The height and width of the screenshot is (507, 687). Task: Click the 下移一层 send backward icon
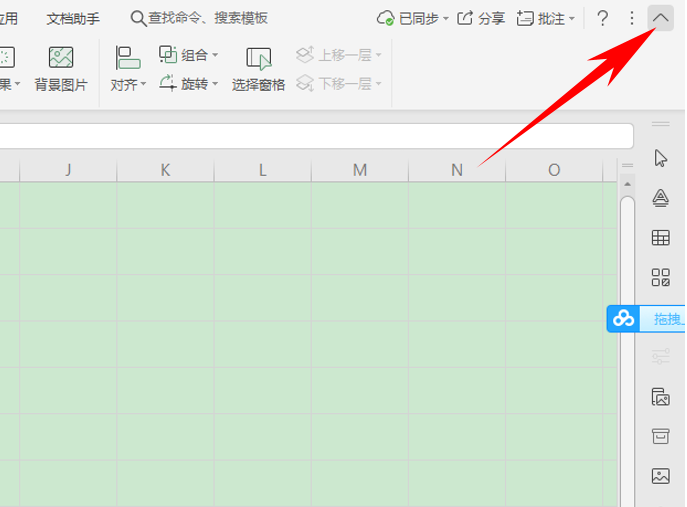(305, 83)
